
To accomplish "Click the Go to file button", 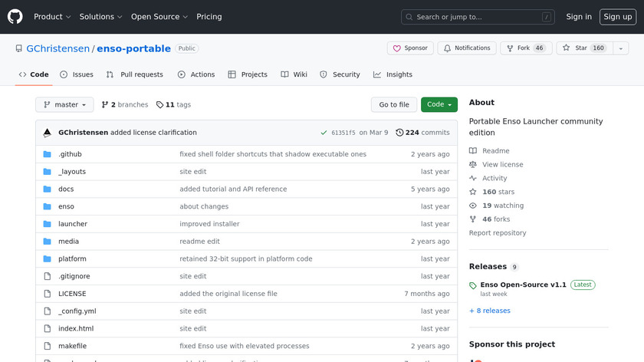I will click(x=394, y=105).
